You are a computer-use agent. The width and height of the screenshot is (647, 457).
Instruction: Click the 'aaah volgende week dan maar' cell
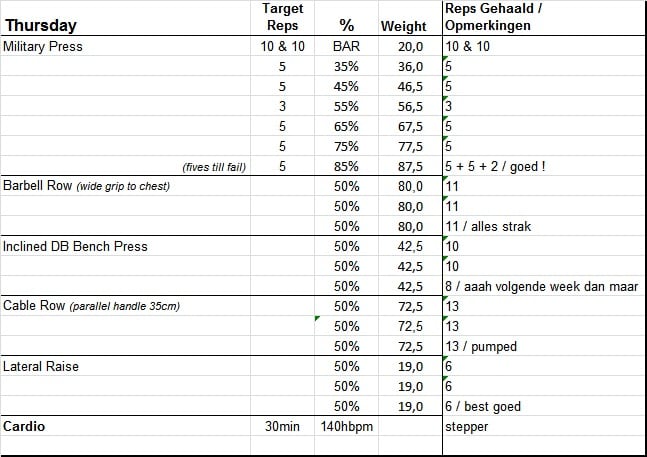540,287
